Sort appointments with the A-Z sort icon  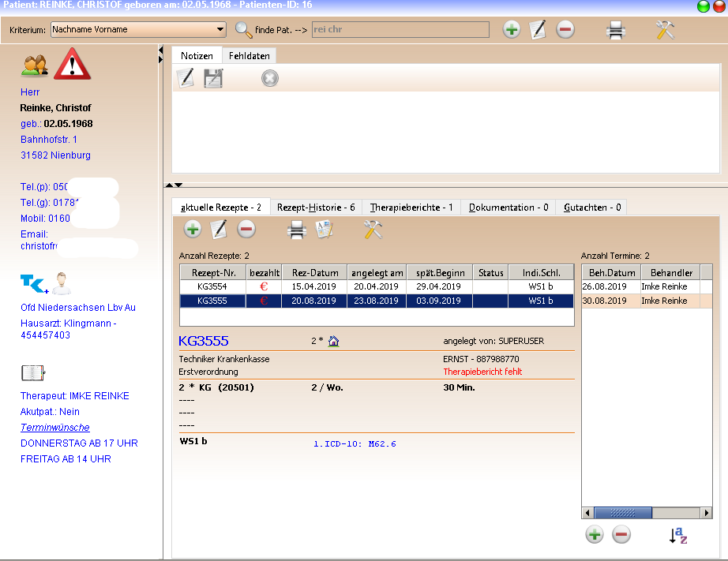677,535
